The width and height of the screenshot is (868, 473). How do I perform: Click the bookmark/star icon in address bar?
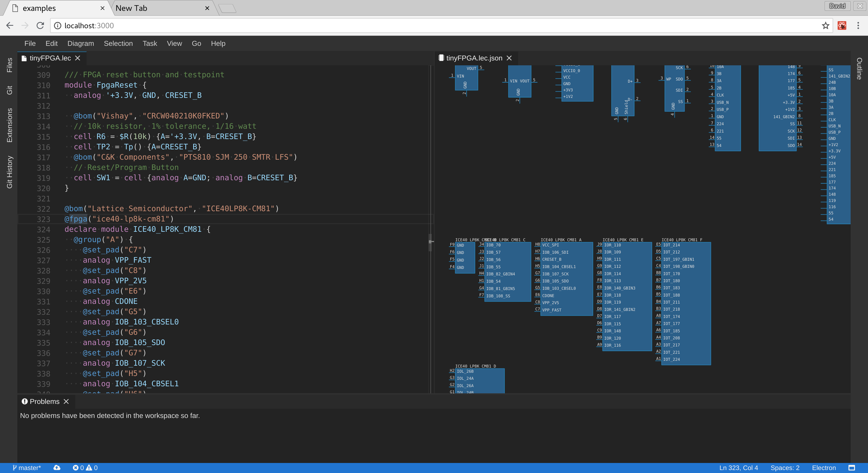click(x=825, y=25)
